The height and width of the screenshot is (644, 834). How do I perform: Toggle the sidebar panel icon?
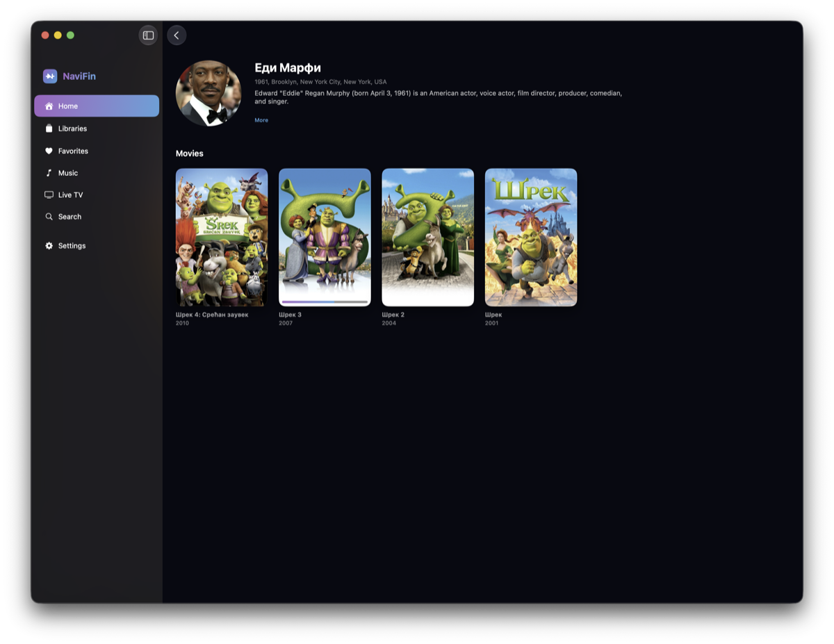148,35
